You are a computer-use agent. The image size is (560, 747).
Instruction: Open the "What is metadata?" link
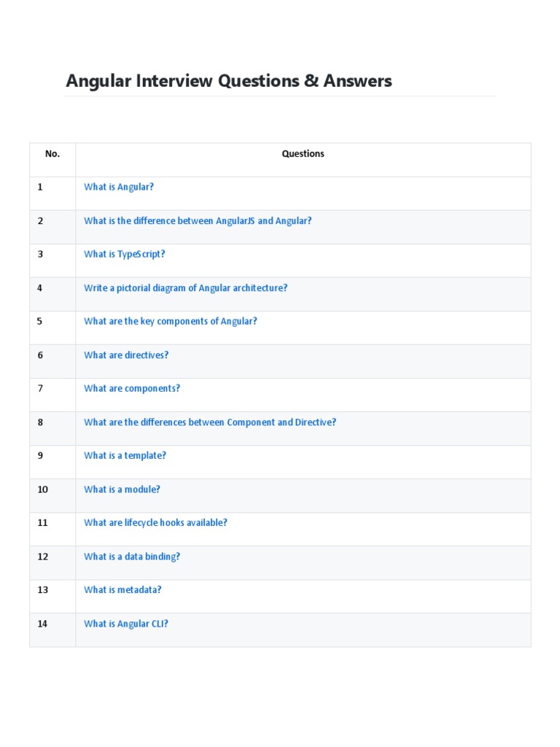point(122,589)
